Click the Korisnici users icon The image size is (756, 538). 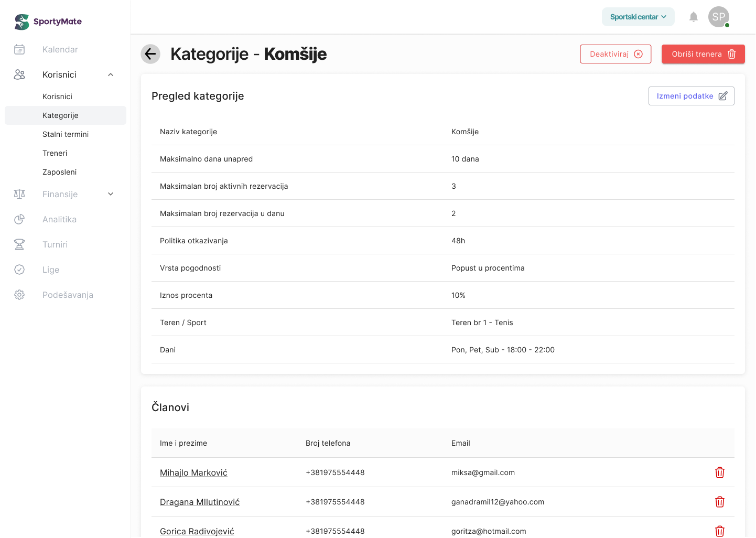click(19, 74)
